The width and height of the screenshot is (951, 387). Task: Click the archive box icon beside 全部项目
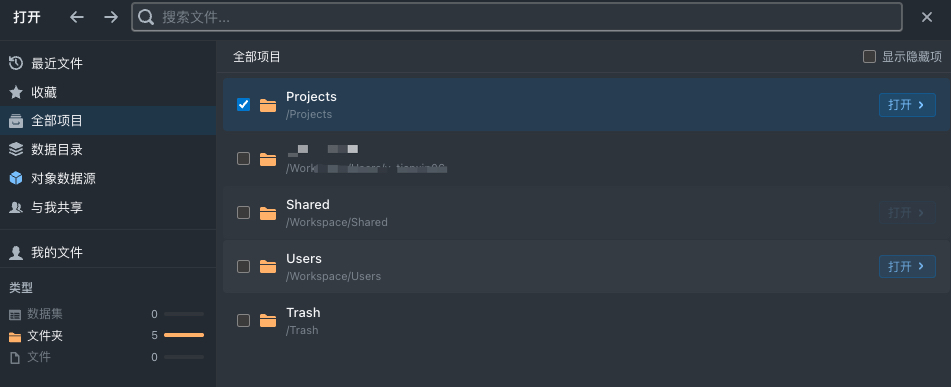click(16, 121)
